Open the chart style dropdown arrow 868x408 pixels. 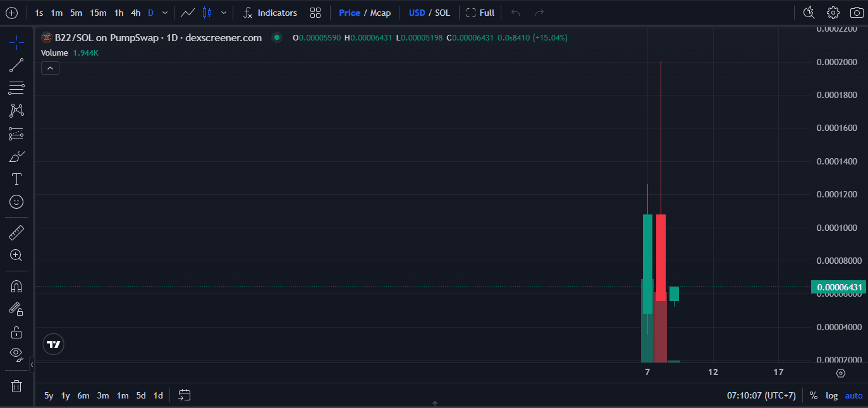click(224, 13)
